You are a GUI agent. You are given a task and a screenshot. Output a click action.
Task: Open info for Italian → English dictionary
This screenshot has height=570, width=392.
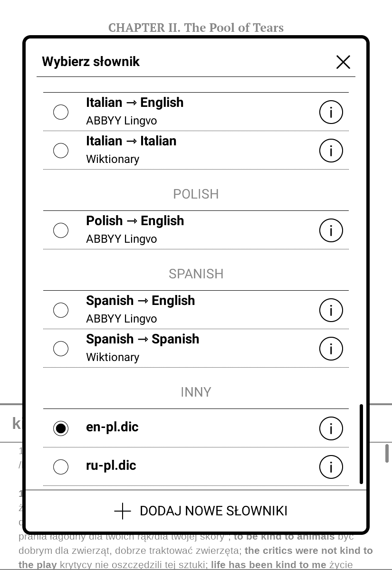[x=331, y=112]
